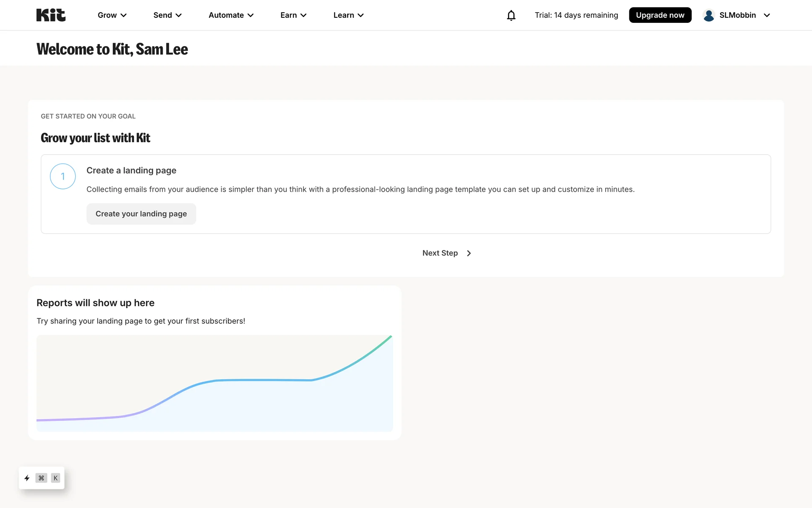The width and height of the screenshot is (812, 508).
Task: Expand the Grow menu
Action: tap(112, 15)
